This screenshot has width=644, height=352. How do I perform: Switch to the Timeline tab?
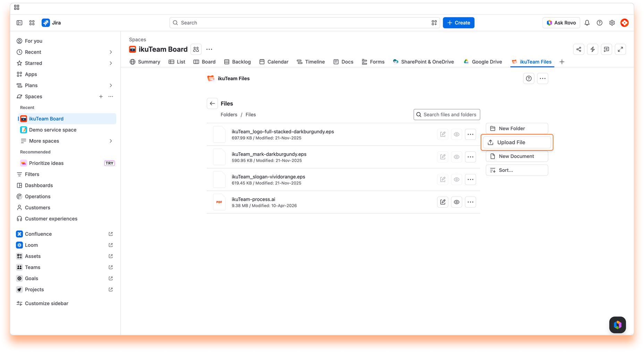click(x=311, y=62)
